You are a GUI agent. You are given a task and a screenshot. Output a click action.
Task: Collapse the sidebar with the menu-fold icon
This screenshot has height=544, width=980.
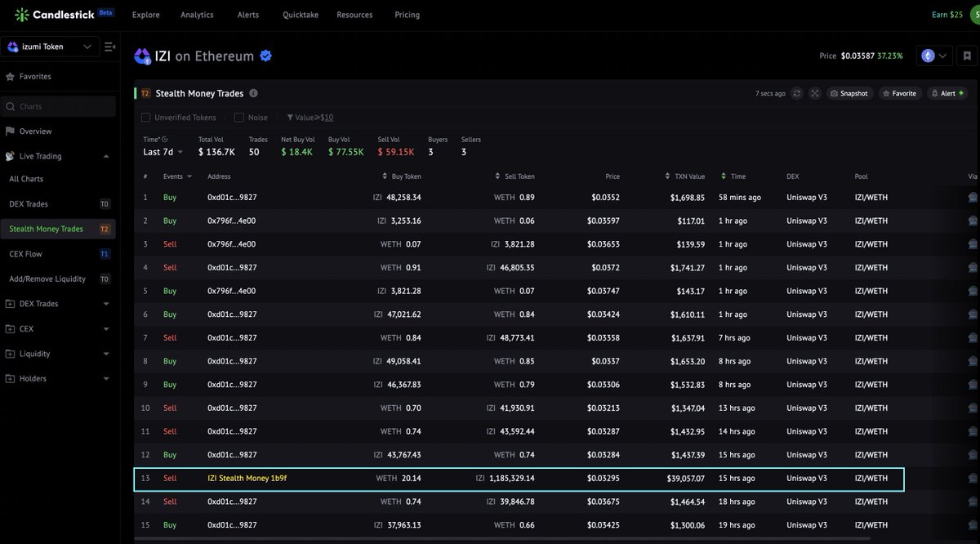[x=110, y=47]
